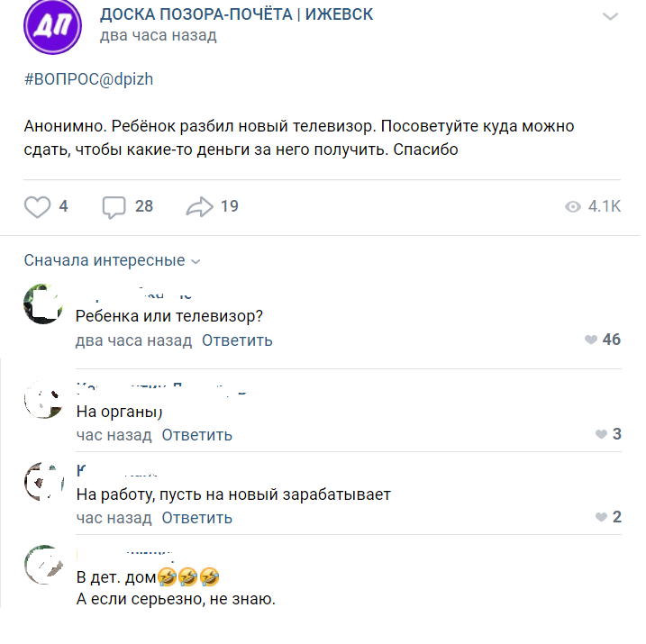This screenshot has width=646, height=644.
Task: Open avatar of first commenter
Action: pyautogui.click(x=43, y=304)
